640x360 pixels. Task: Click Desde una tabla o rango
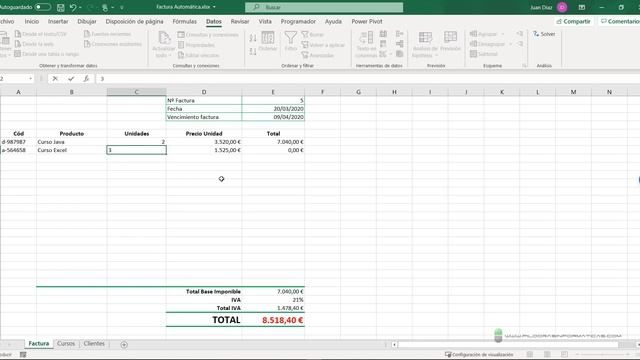click(x=47, y=53)
